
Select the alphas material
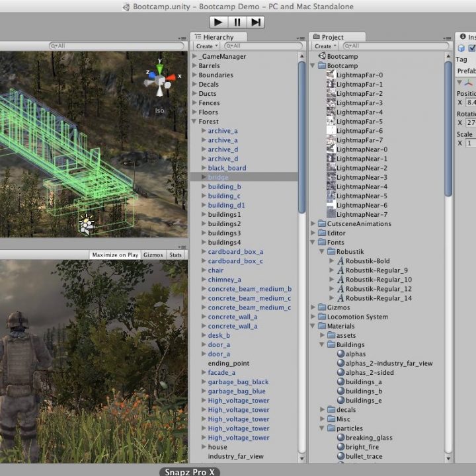(x=352, y=354)
